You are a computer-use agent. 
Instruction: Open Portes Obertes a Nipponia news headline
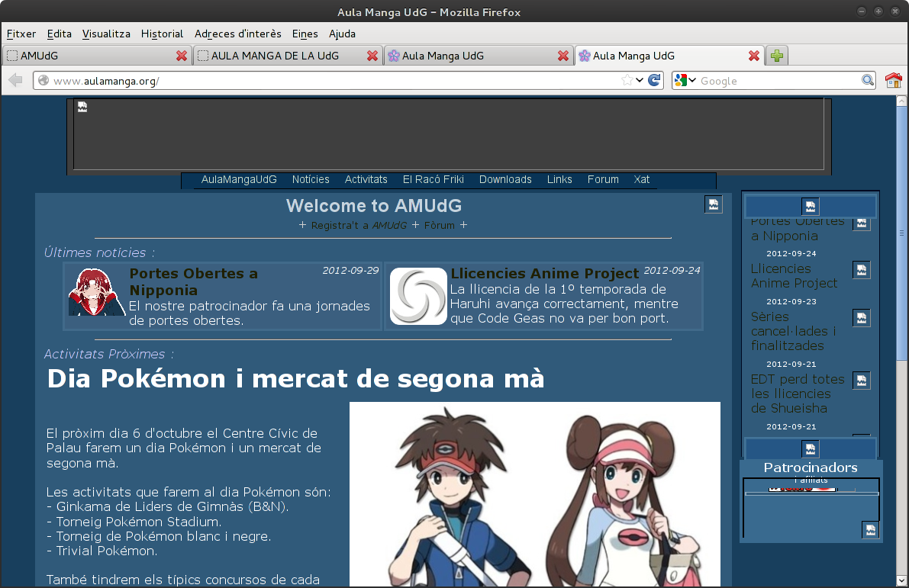pyautogui.click(x=194, y=281)
